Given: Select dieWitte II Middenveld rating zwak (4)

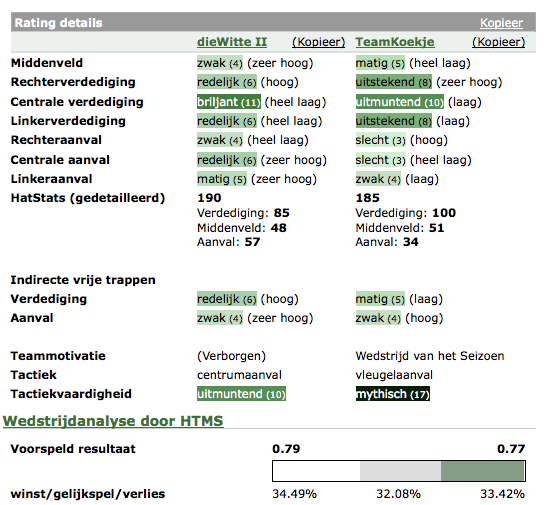Looking at the screenshot, I should [220, 63].
